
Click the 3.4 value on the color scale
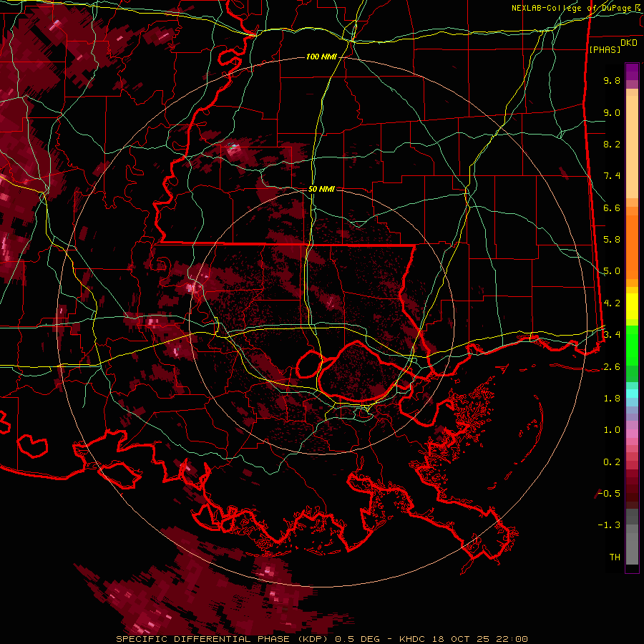(x=612, y=335)
